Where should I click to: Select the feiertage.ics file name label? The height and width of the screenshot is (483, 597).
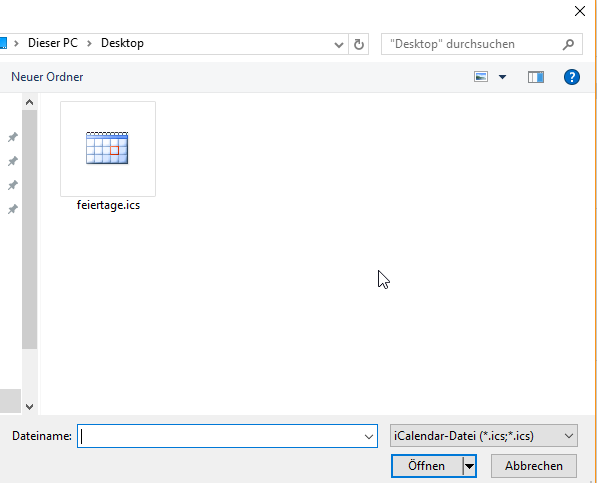pos(108,205)
